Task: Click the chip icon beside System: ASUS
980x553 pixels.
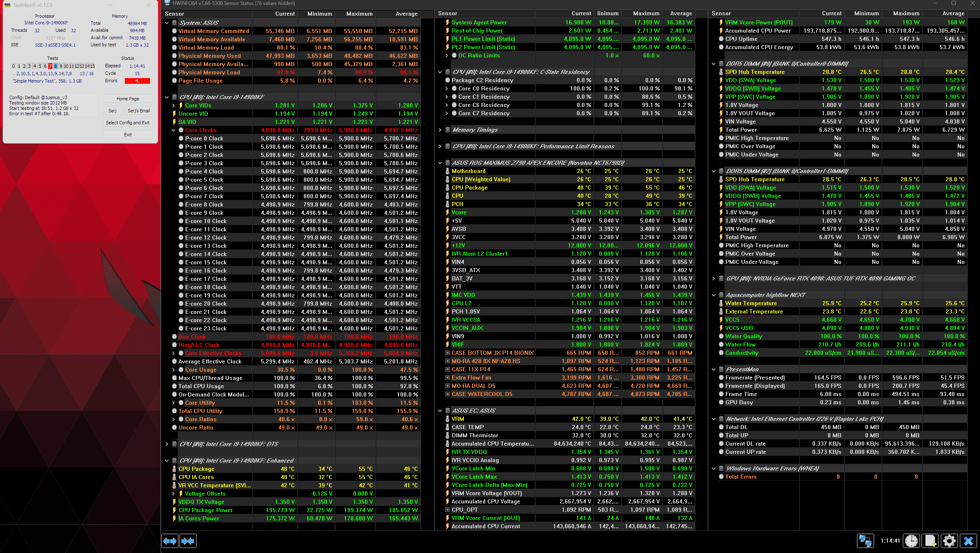Action: tap(174, 23)
